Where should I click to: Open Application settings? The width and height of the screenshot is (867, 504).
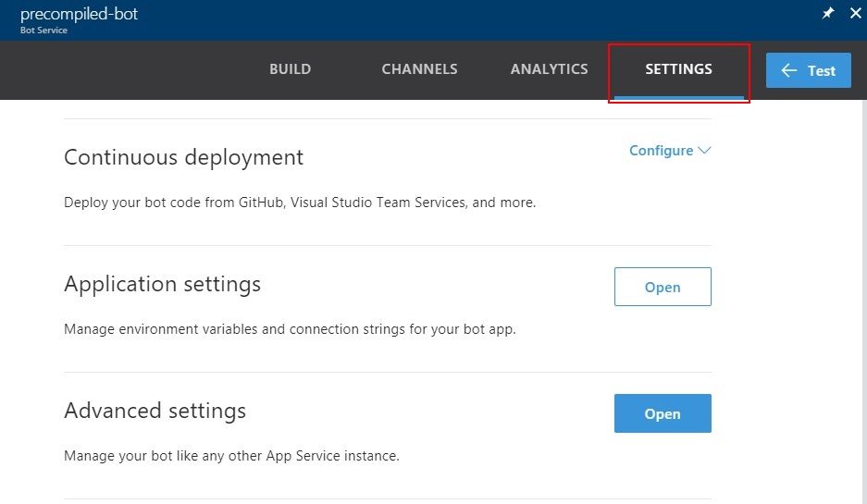click(x=663, y=287)
